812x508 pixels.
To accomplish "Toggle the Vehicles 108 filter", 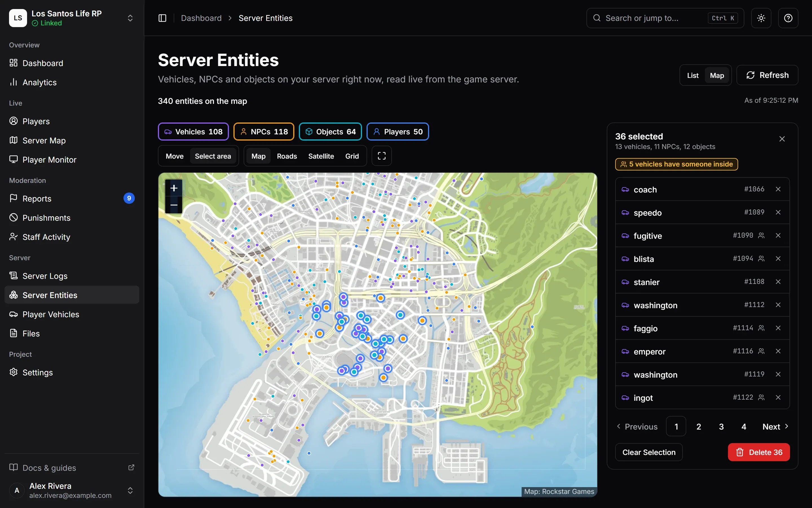I will (193, 132).
